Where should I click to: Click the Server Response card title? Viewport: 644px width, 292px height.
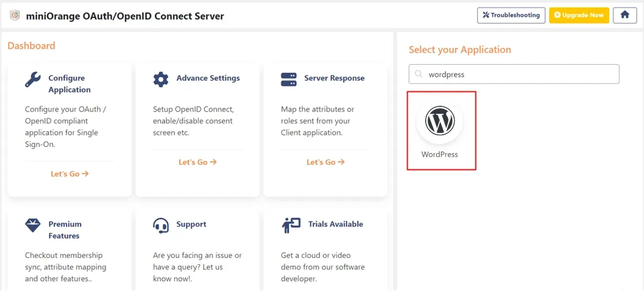click(x=334, y=78)
